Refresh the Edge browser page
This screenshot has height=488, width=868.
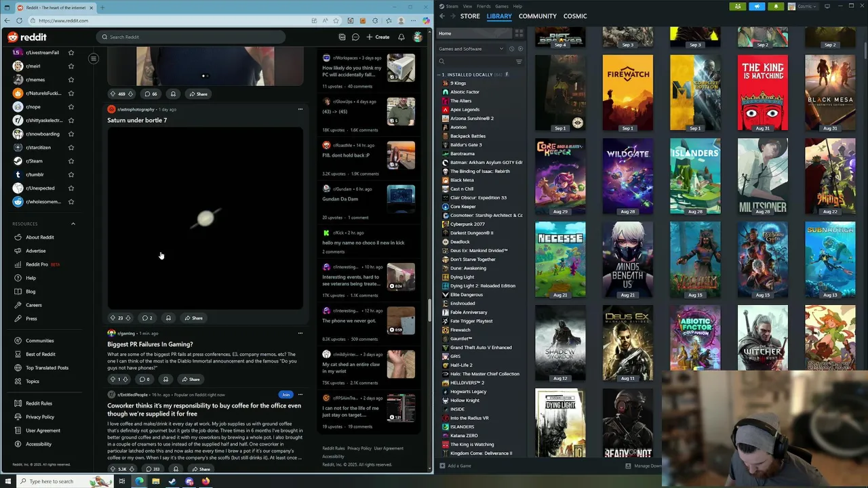coord(19,20)
